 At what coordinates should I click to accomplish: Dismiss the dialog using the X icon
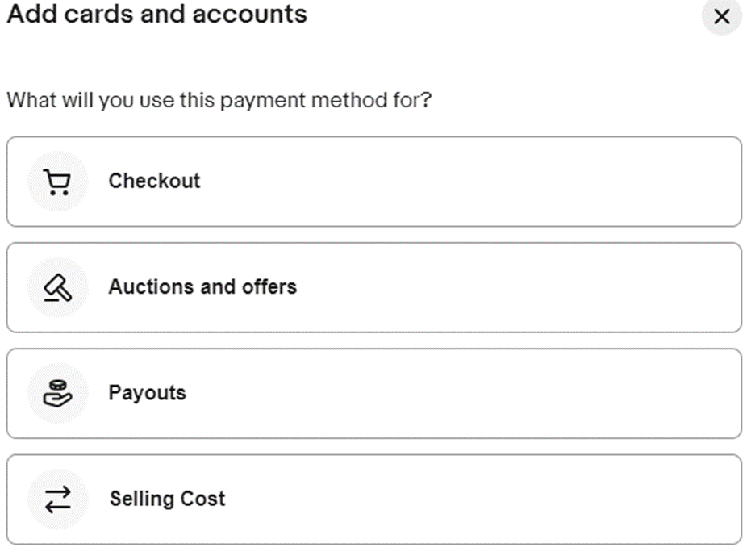(722, 17)
